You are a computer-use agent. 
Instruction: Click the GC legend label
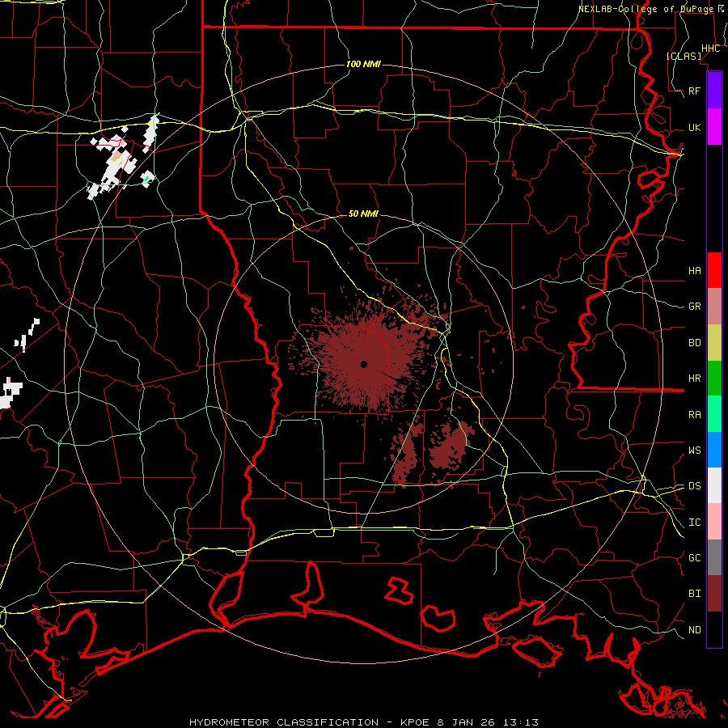tap(694, 557)
